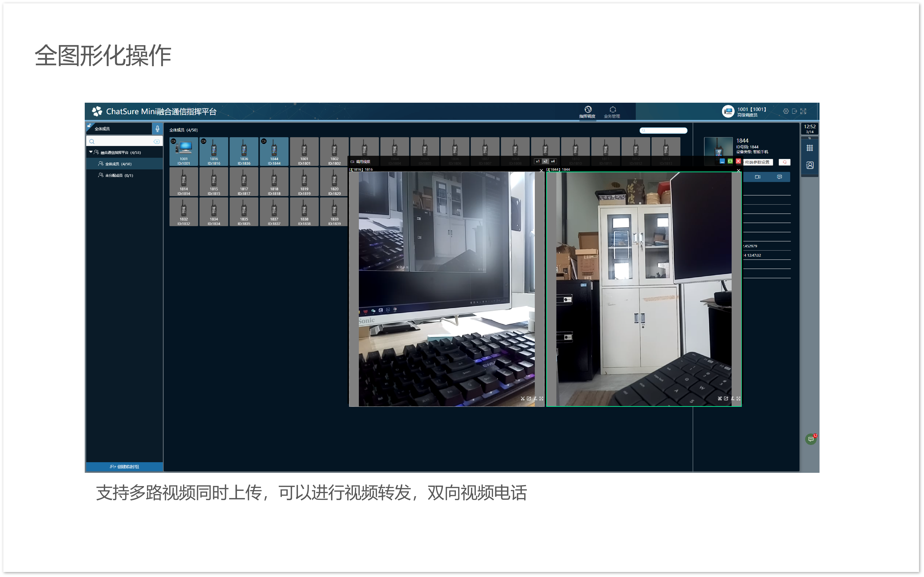Viewport: 924px width, 577px height.
Task: Select the 1815 terminal tile
Action: pyautogui.click(x=214, y=182)
